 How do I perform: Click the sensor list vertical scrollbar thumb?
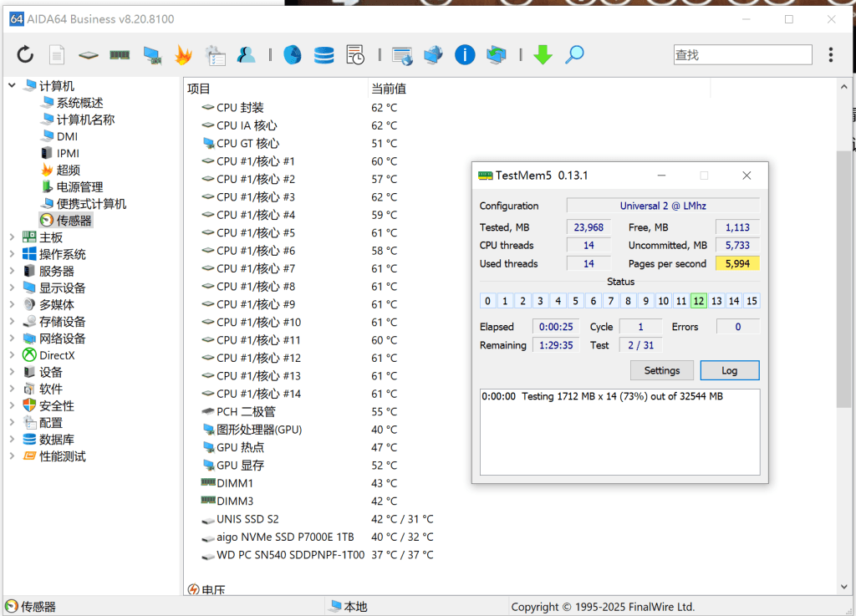844,278
